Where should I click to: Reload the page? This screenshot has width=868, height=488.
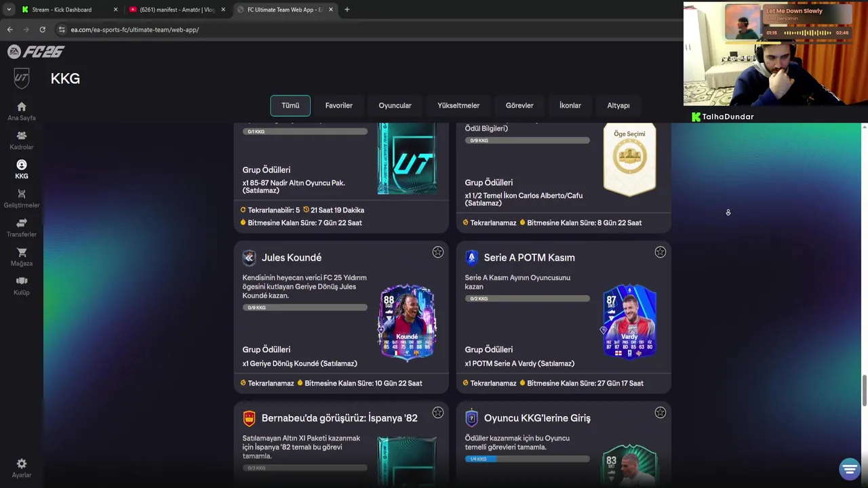point(42,30)
